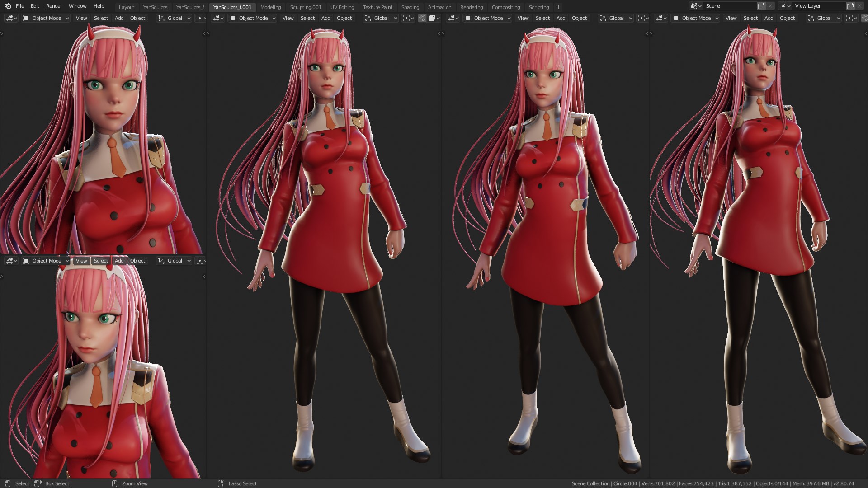Click Lasso Select mouse icon in status bar
This screenshot has width=868, height=488.
[x=221, y=483]
